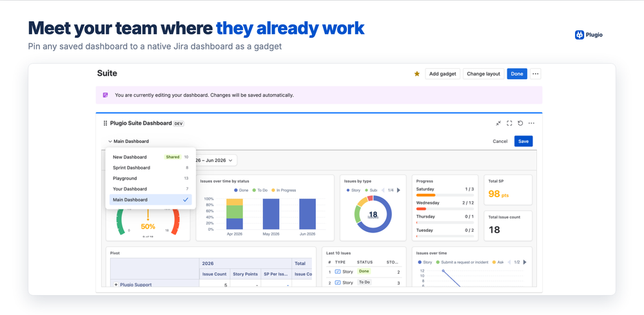Click the Done status badge in row 1

(364, 271)
